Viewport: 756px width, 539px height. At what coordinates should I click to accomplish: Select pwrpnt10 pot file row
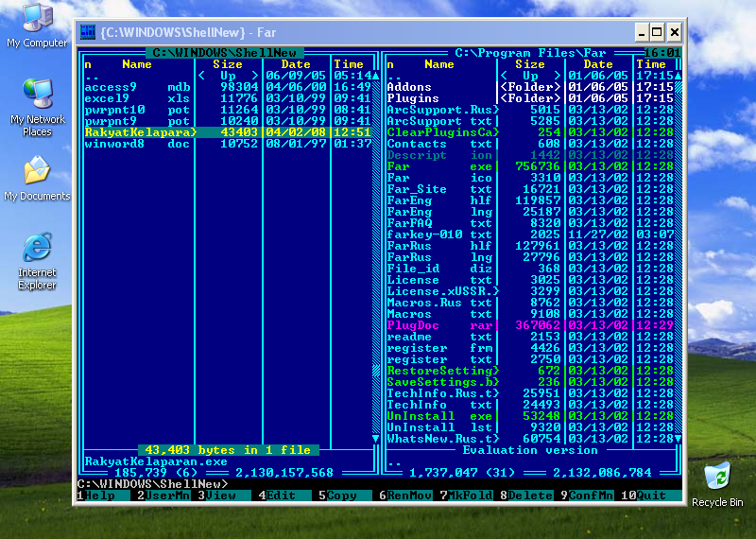tap(228, 110)
